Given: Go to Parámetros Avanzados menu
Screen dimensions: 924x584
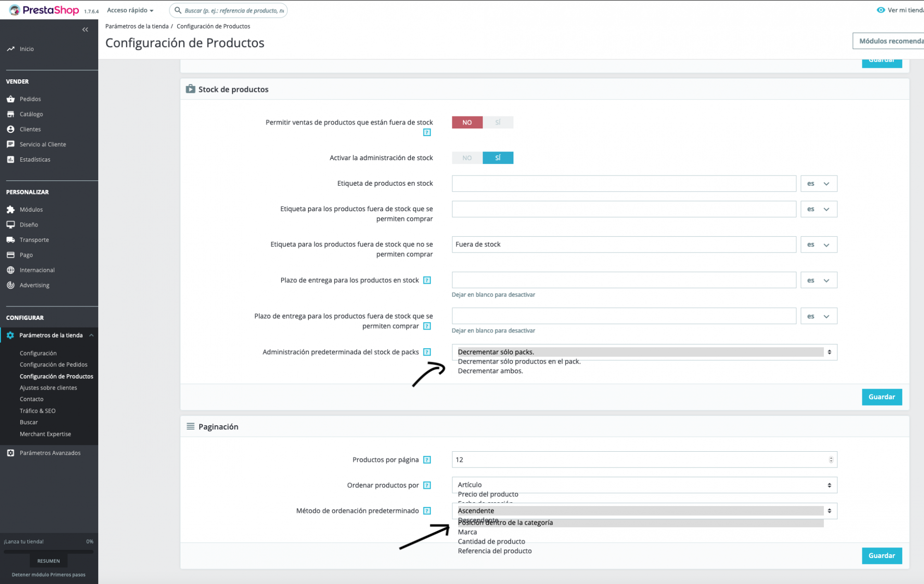Looking at the screenshot, I should (50, 453).
